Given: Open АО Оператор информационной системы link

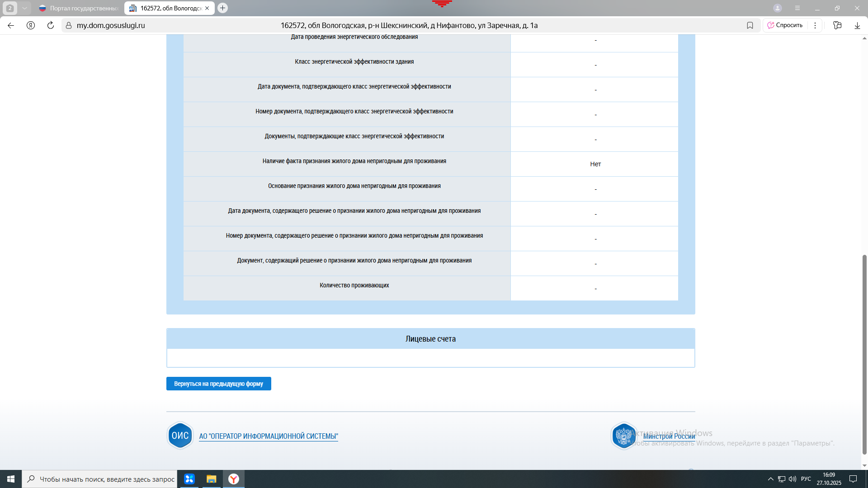Looking at the screenshot, I should (x=269, y=436).
